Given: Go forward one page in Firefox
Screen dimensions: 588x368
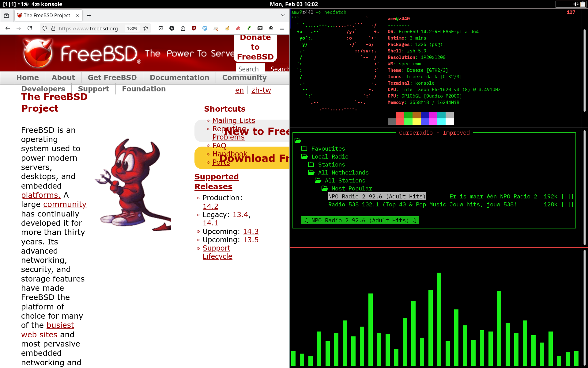Looking at the screenshot, I should click(x=19, y=28).
